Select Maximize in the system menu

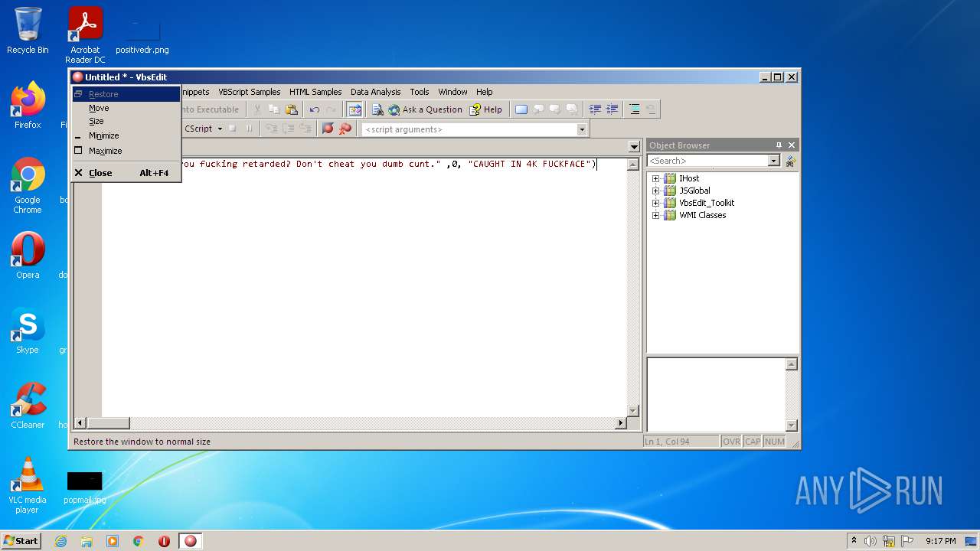click(126, 151)
